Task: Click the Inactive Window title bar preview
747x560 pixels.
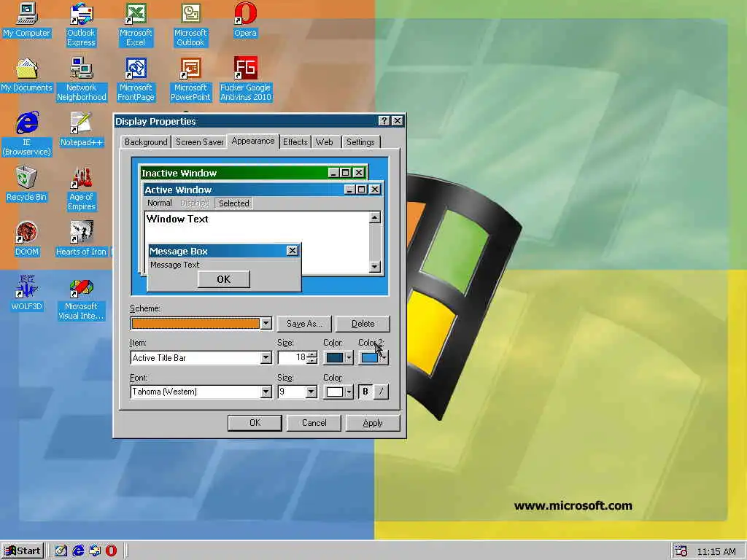Action: click(253, 172)
